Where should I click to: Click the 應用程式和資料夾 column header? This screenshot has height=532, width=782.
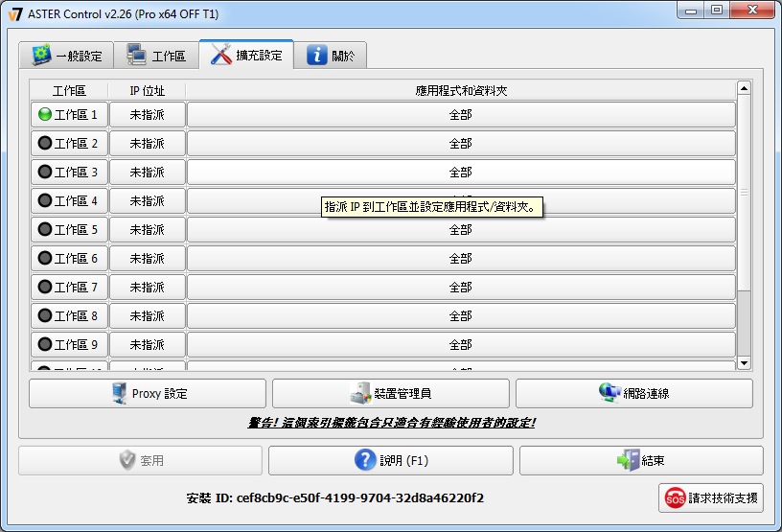(461, 91)
